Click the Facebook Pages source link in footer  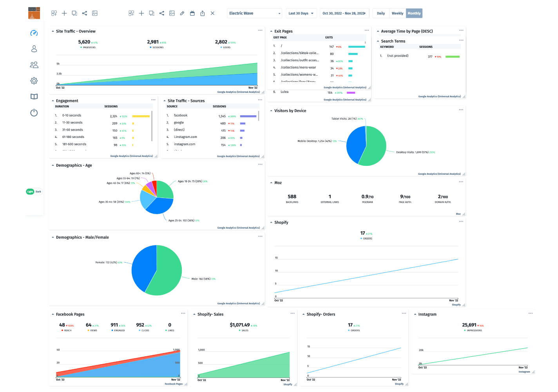[174, 384]
